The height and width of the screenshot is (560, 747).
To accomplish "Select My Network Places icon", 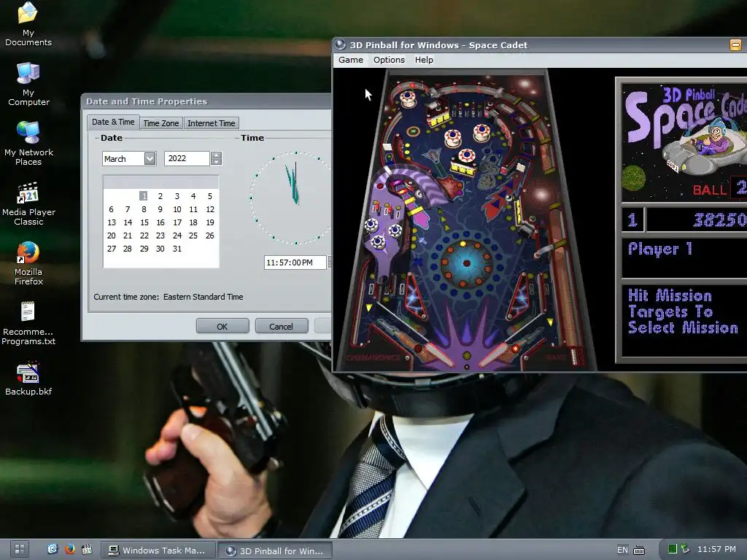I will coord(28,144).
